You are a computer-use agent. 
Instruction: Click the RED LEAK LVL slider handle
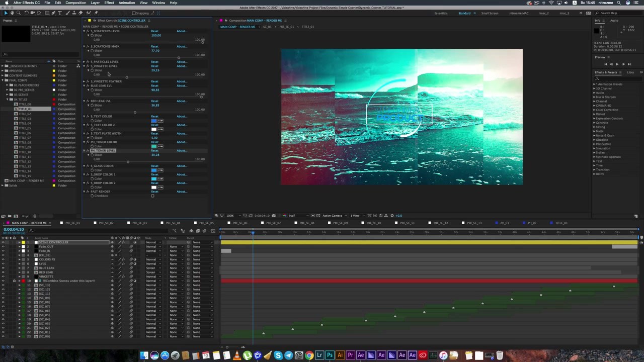click(x=135, y=112)
